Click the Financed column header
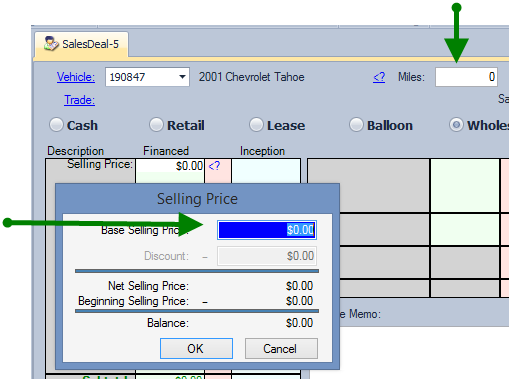Viewport: 509px width, 379px height. click(x=166, y=151)
